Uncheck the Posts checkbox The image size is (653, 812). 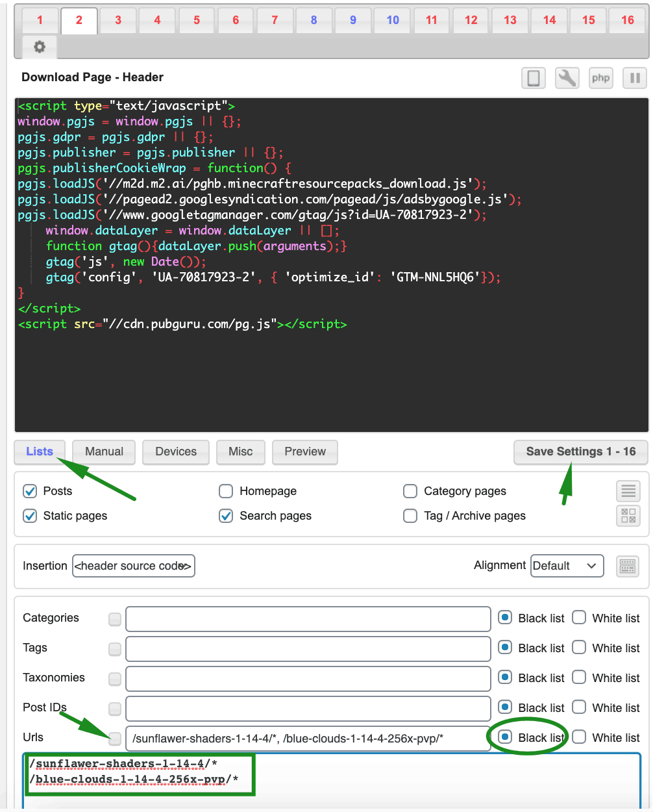click(30, 491)
